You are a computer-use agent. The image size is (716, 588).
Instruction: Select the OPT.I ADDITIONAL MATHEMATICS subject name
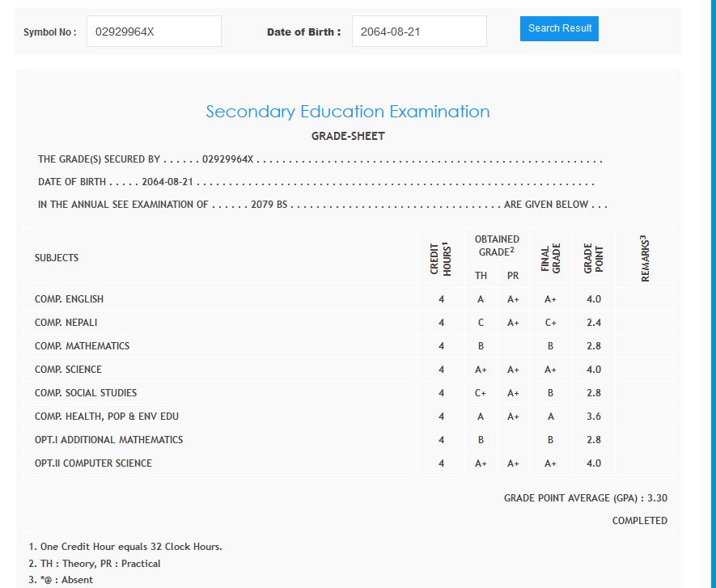click(108, 440)
